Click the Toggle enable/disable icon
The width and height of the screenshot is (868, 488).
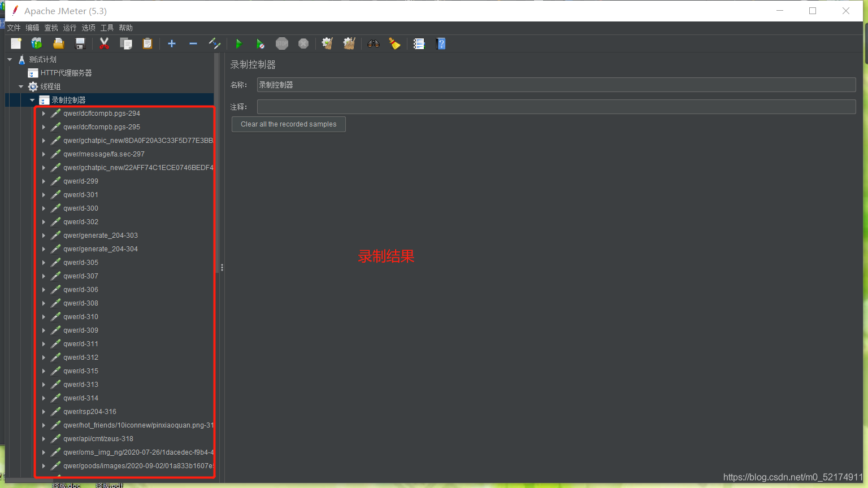215,43
